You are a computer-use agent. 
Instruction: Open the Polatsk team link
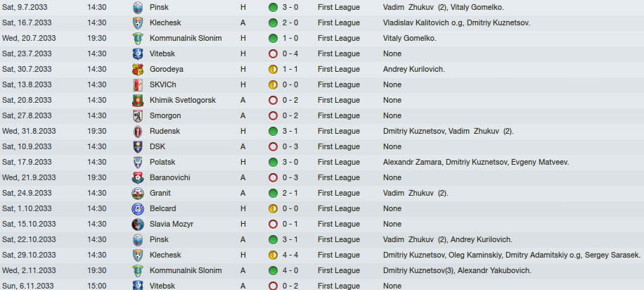(162, 162)
